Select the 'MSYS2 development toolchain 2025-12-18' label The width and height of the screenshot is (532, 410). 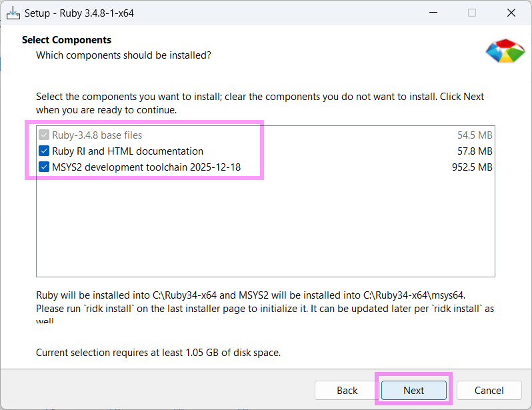tap(146, 167)
